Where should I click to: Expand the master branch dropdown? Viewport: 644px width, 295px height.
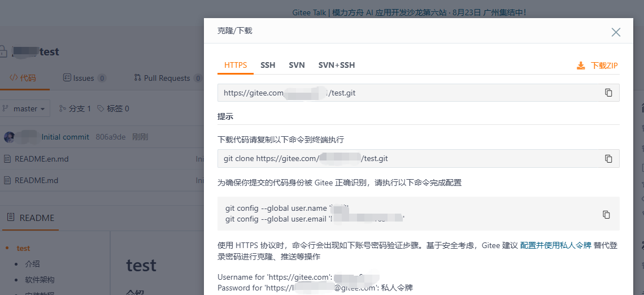[25, 109]
